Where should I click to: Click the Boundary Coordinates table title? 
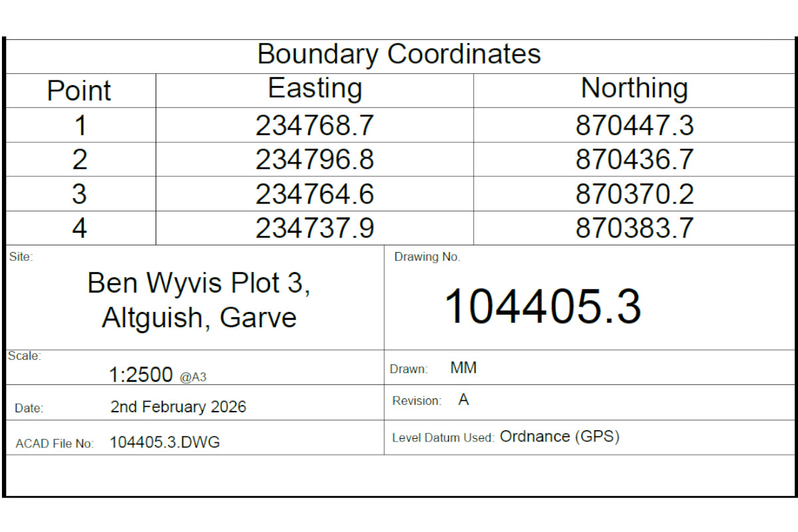coord(399,55)
